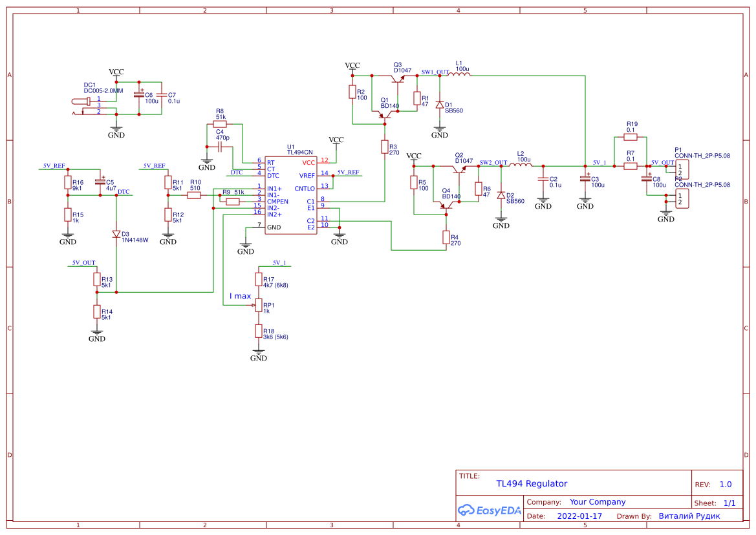Select the R19 0.1 resistor symbol

click(x=631, y=137)
